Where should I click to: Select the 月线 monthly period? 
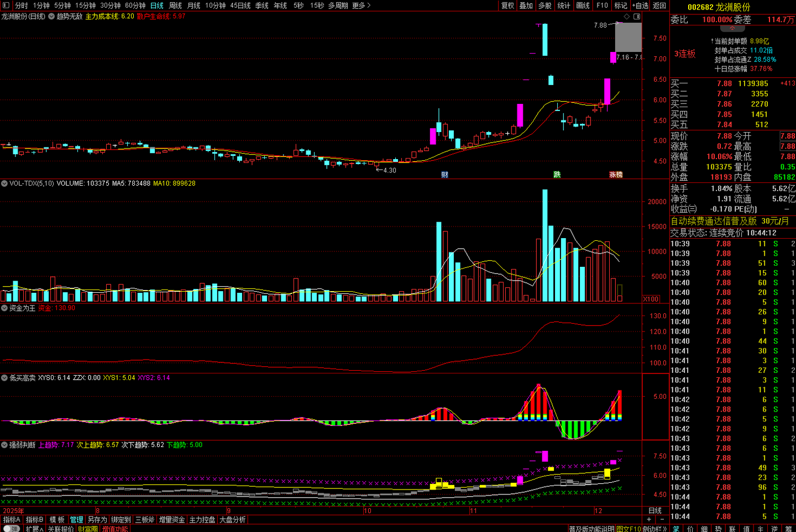193,6
